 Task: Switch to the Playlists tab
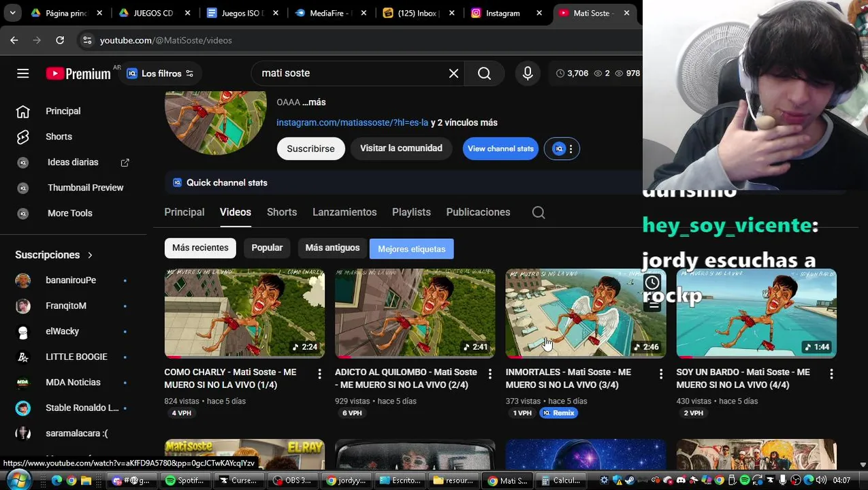tap(411, 212)
